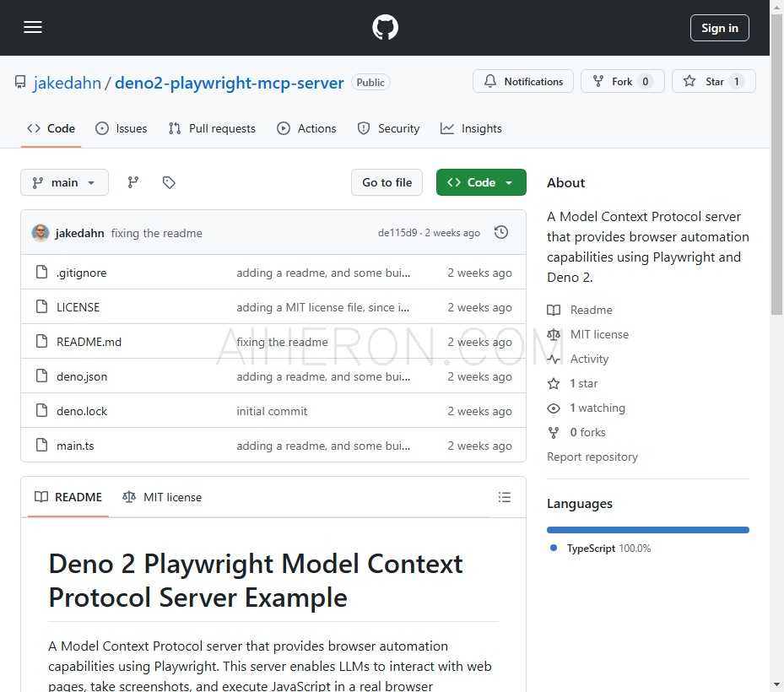Open the jakedahn commit author link

(79, 233)
